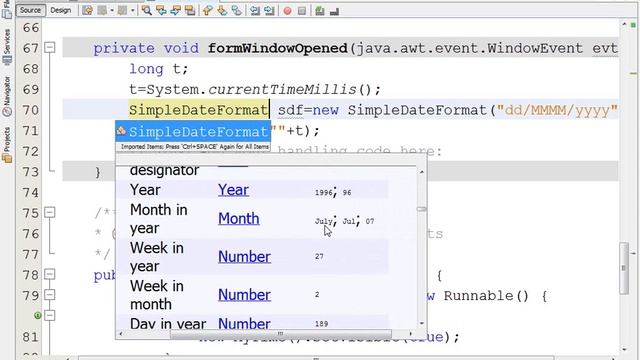This screenshot has height=360, width=640.
Task: Click 'Month in year' row label
Action: (158, 219)
